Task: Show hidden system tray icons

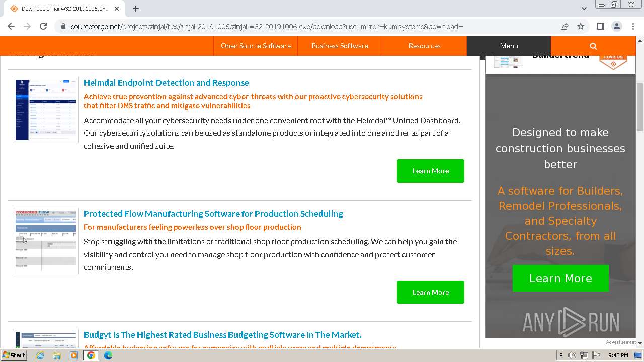Action: pos(561,355)
